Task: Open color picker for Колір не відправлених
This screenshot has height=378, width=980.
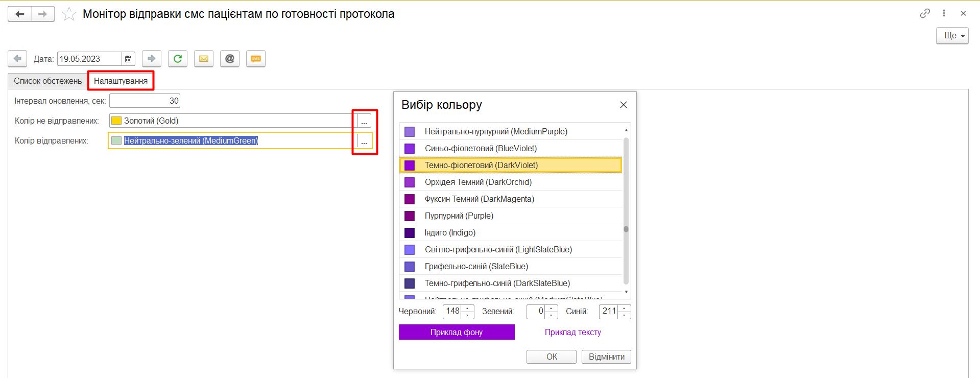Action: point(364,122)
